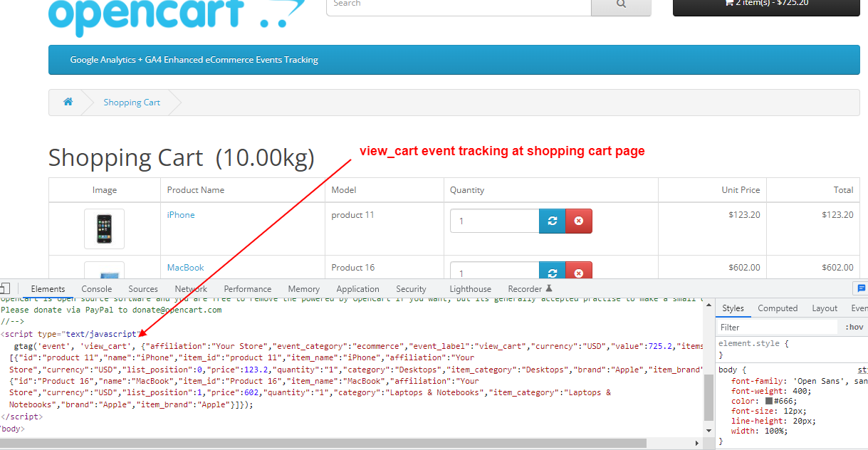Screen dimensions: 868x450
Task: Toggle the DevTools device toolbar icon
Action: [x=4, y=288]
